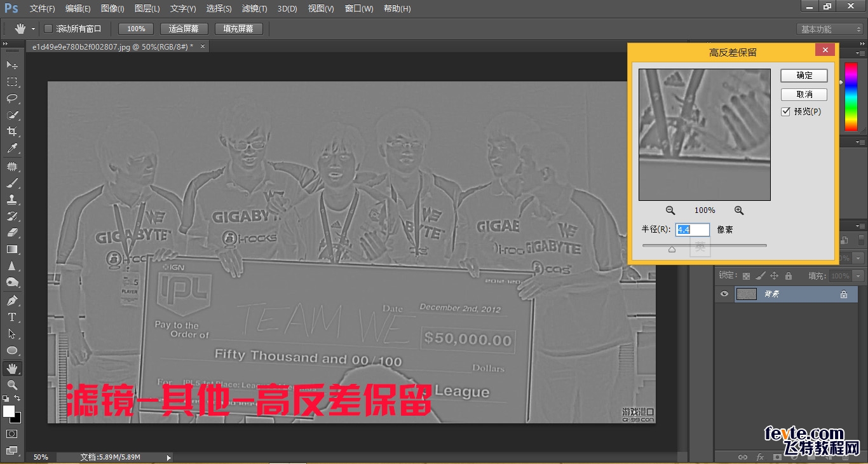The width and height of the screenshot is (868, 464).
Task: Open the Edit menu
Action: [x=78, y=9]
